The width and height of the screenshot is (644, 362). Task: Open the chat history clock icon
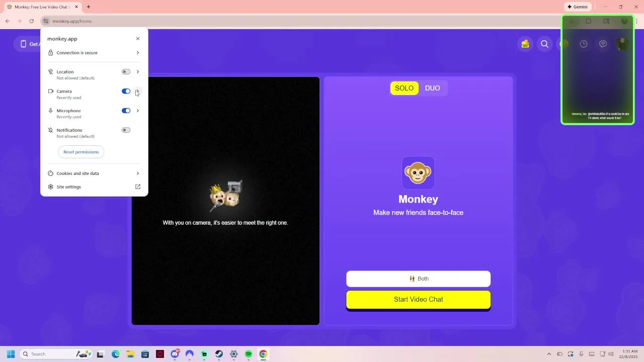tap(584, 44)
